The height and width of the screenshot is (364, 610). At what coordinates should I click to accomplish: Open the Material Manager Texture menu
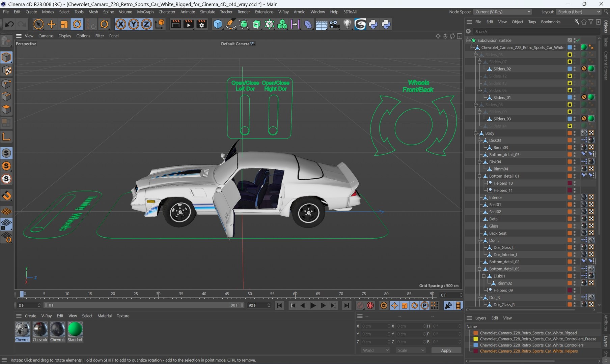coord(123,316)
